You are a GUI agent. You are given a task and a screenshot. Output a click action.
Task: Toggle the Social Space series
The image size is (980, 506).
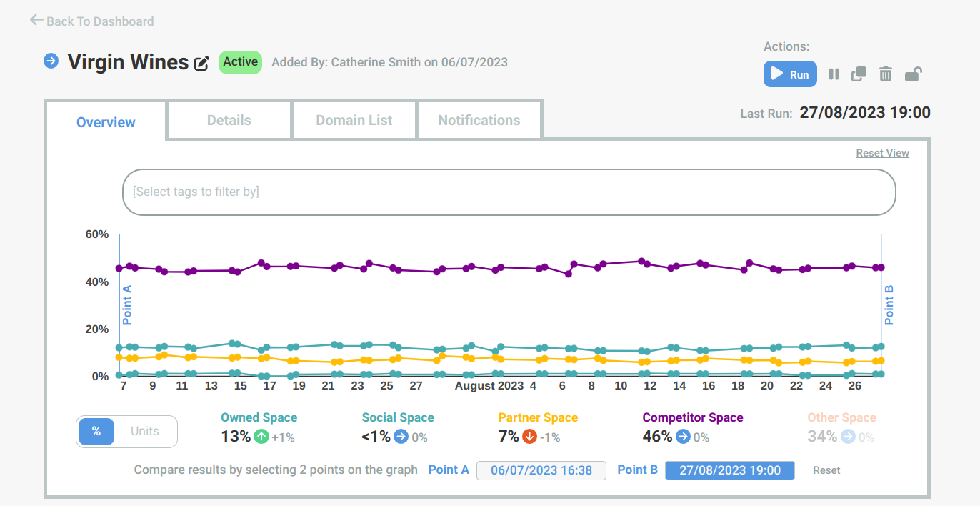(x=398, y=417)
